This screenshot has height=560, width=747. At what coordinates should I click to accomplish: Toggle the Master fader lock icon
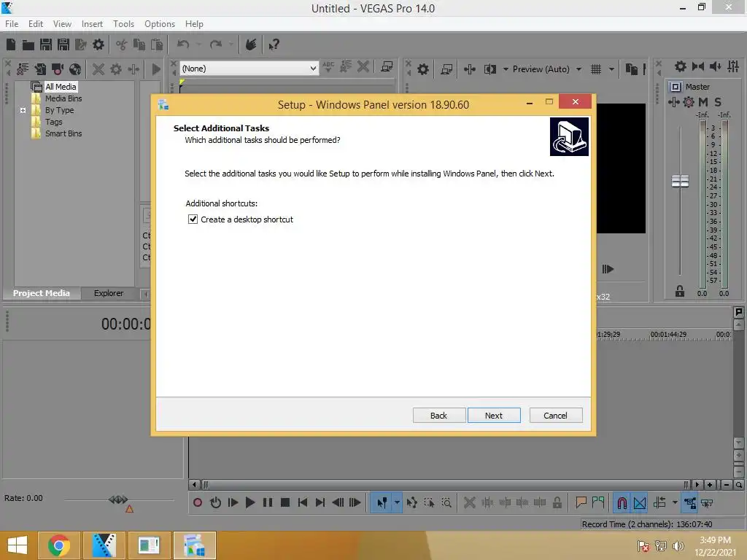tap(680, 292)
